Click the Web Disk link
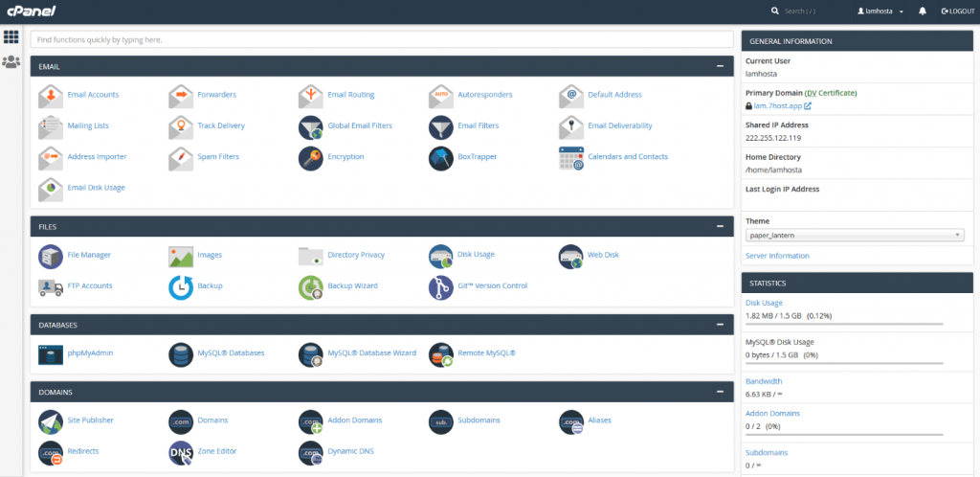Image resolution: width=980 pixels, height=477 pixels. [x=603, y=255]
